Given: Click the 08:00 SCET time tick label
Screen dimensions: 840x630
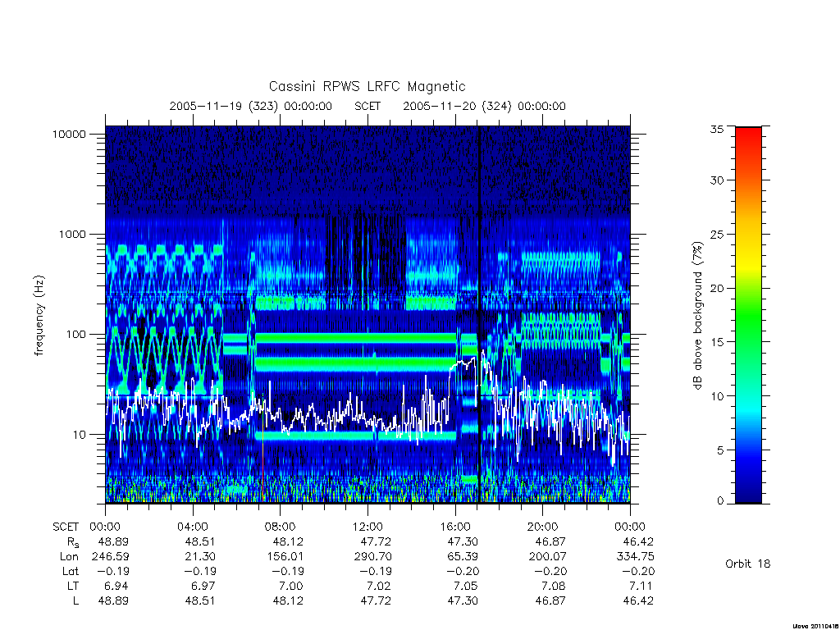Looking at the screenshot, I should [x=280, y=527].
